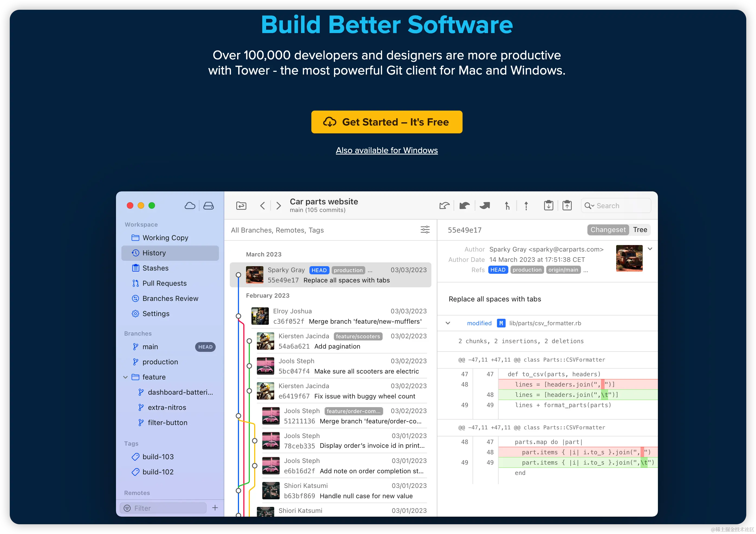756x534 pixels.
Task: Switch to the Changeset view
Action: point(608,230)
